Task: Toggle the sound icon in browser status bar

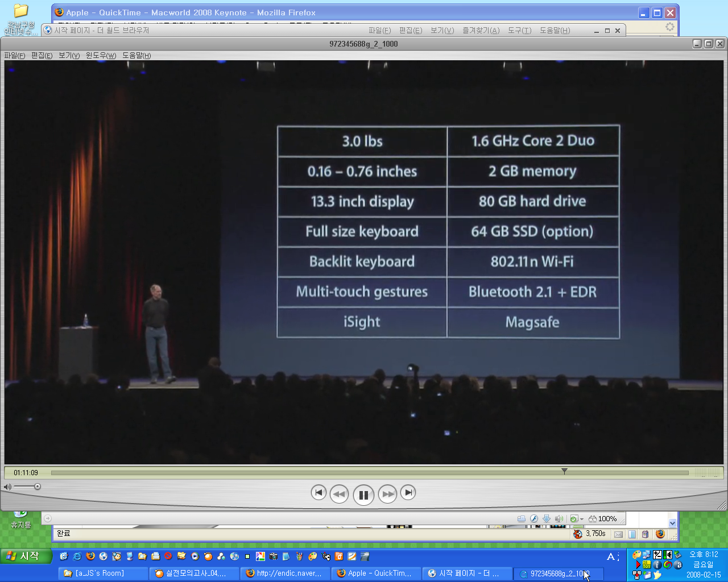Action: pos(559,518)
